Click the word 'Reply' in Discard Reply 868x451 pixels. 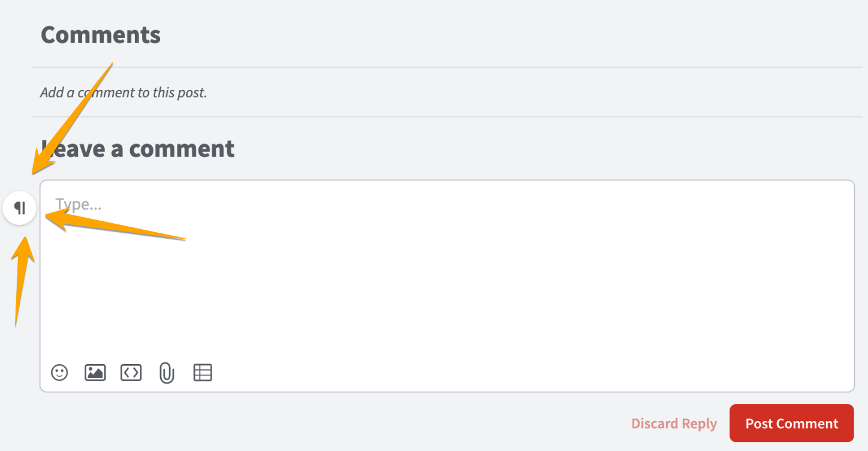(x=698, y=424)
